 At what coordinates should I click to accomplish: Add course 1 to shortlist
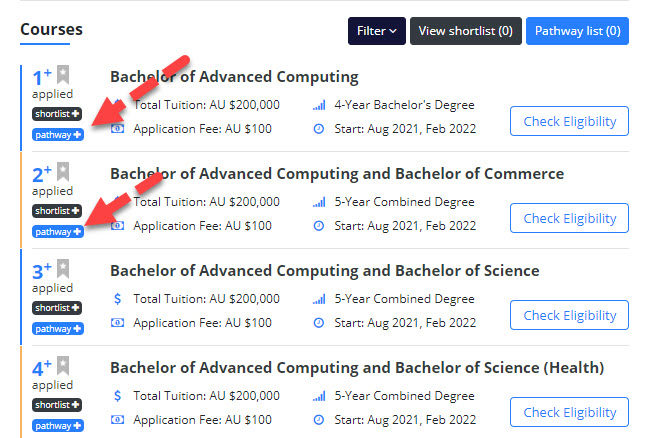pos(57,114)
